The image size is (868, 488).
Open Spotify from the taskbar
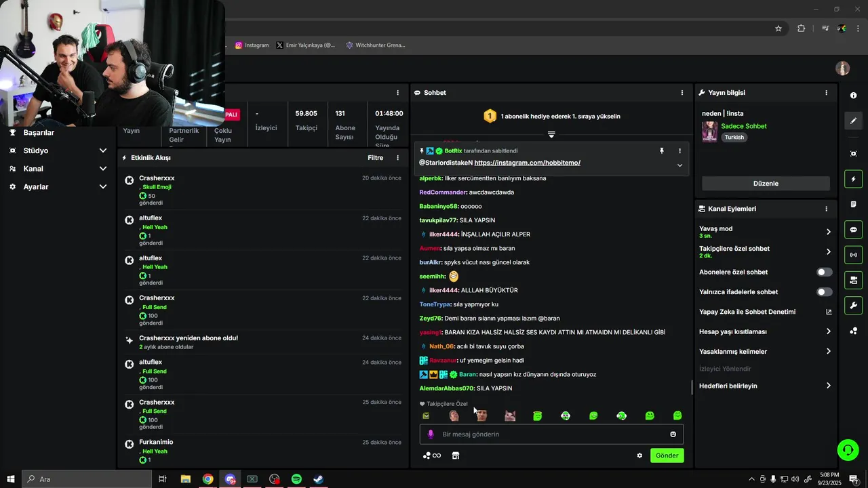pyautogui.click(x=296, y=479)
